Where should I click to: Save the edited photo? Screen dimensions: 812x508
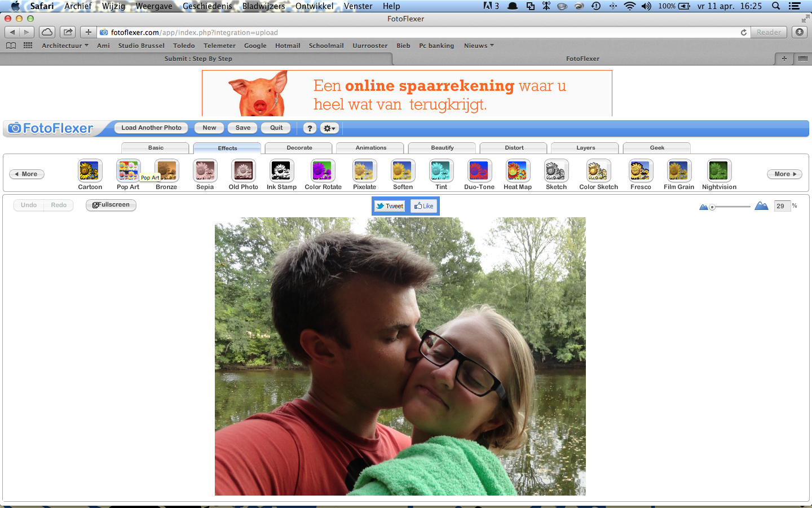(243, 128)
